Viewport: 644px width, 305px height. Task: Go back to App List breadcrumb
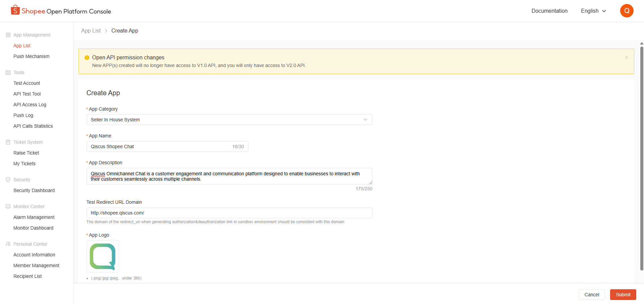point(91,30)
